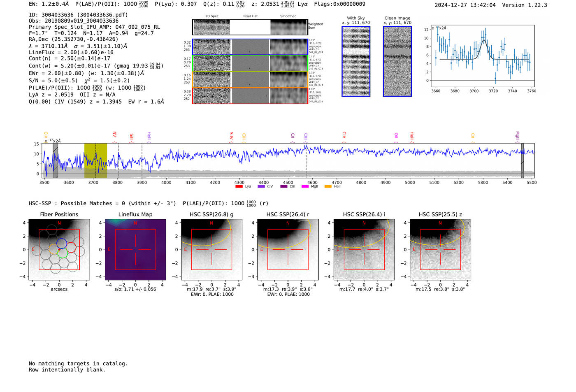
Task: Click the P(Lyα): 0.307 header value
Action: [x=176, y=4]
